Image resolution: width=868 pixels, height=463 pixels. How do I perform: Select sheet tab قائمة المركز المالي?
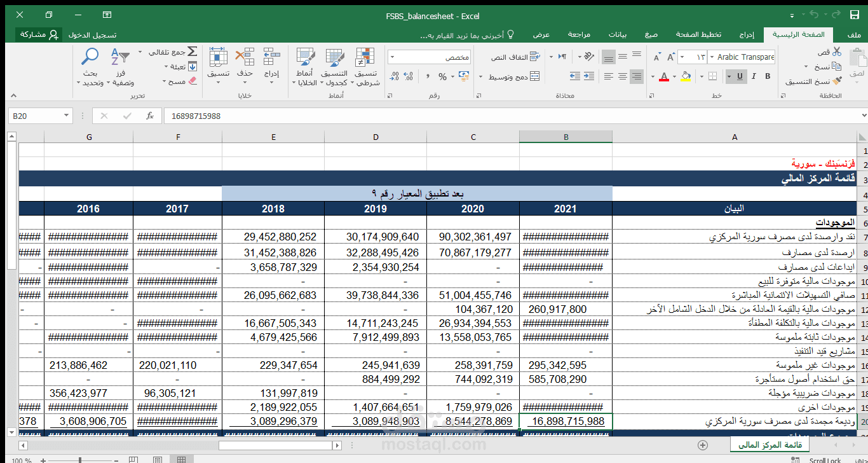point(769,445)
